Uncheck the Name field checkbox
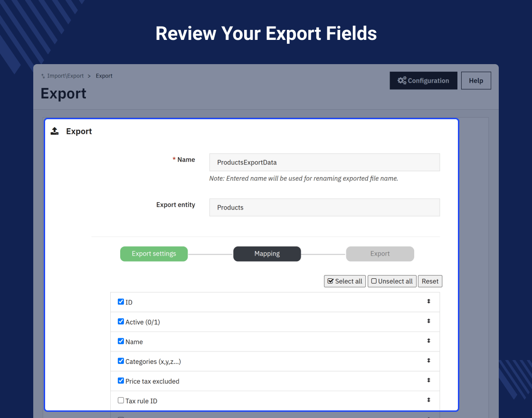Image resolution: width=532 pixels, height=418 pixels. pos(121,341)
